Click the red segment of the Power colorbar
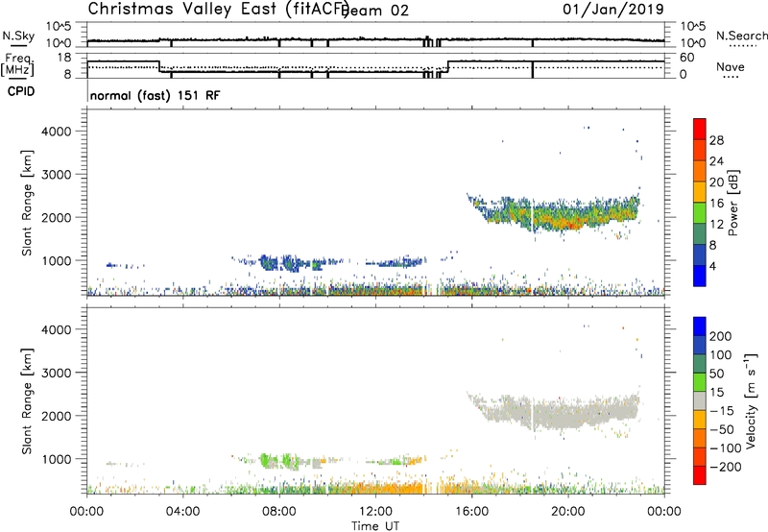The height and width of the screenshot is (532, 768). [x=700, y=129]
